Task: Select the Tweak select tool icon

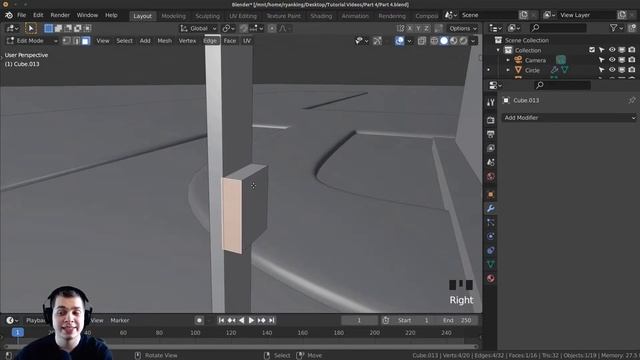Action: click(x=31, y=28)
